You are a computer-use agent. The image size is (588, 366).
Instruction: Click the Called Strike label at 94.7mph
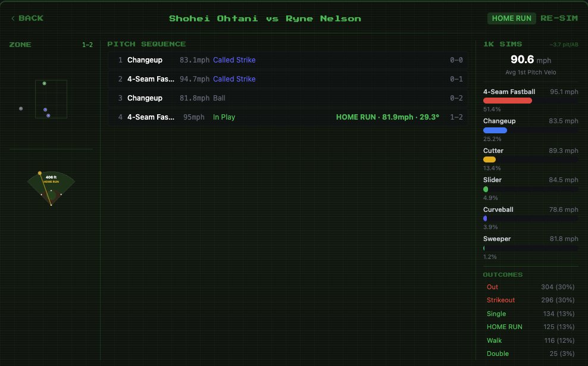234,79
